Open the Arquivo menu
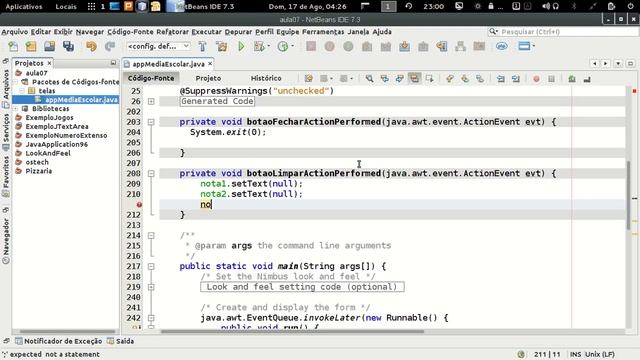The width and height of the screenshot is (640, 360). click(x=15, y=32)
